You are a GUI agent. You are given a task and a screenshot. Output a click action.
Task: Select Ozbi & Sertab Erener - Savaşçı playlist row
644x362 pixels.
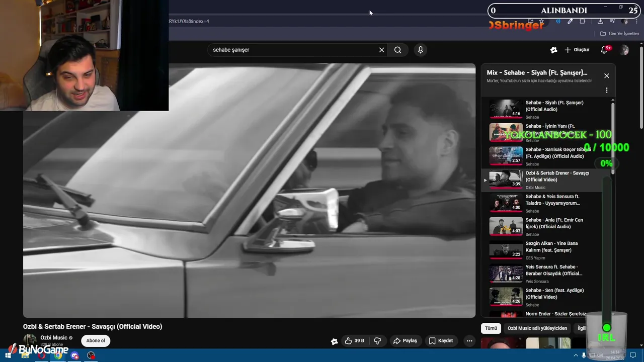coord(545,180)
